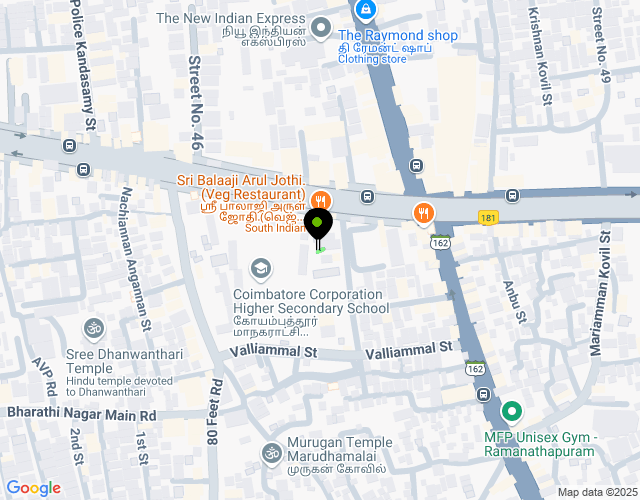The height and width of the screenshot is (500, 640).
Task: Click the route 181 highway shield
Action: [488, 218]
